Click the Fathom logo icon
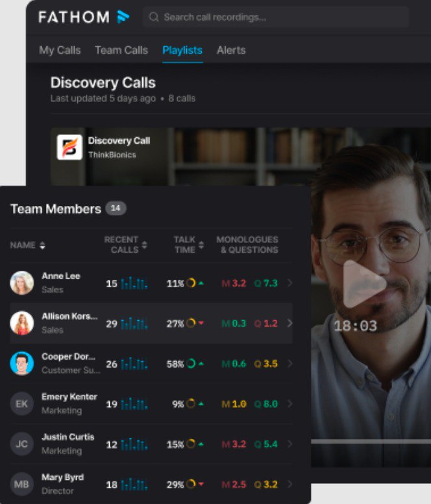This screenshot has height=504, width=431. tap(123, 17)
